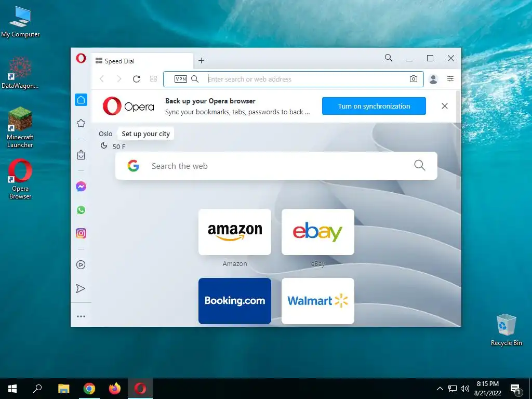This screenshot has width=532, height=399.
Task: Reload the page
Action: tap(137, 79)
